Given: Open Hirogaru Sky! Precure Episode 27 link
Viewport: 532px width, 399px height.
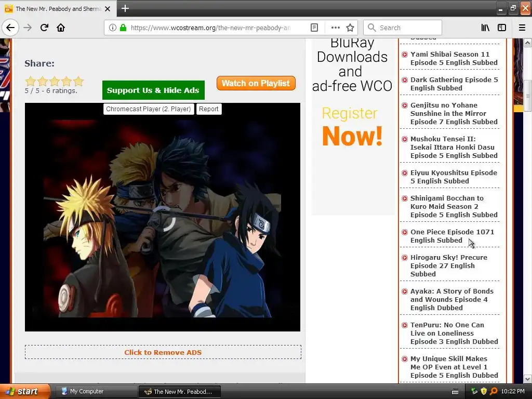Looking at the screenshot, I should coord(449,265).
